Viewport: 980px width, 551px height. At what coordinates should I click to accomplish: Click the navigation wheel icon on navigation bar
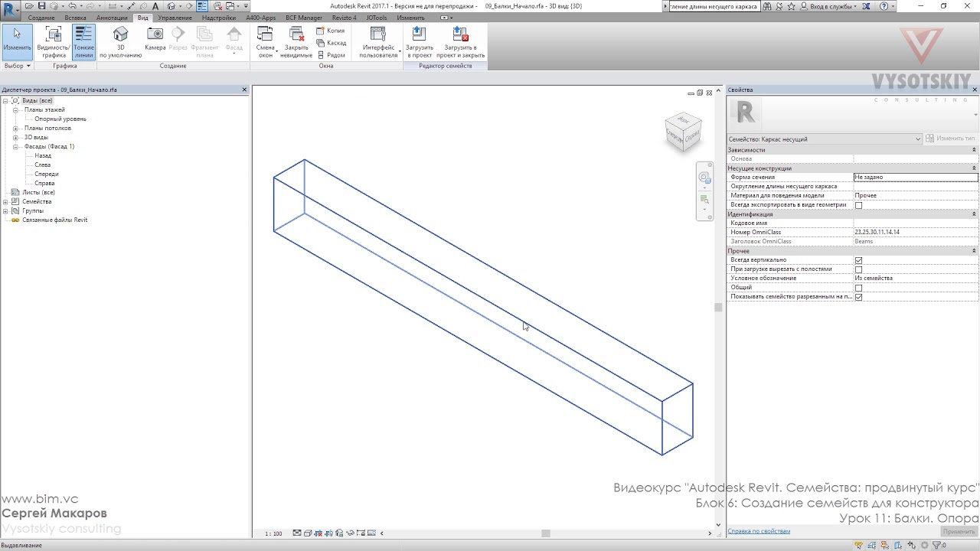pyautogui.click(x=704, y=178)
